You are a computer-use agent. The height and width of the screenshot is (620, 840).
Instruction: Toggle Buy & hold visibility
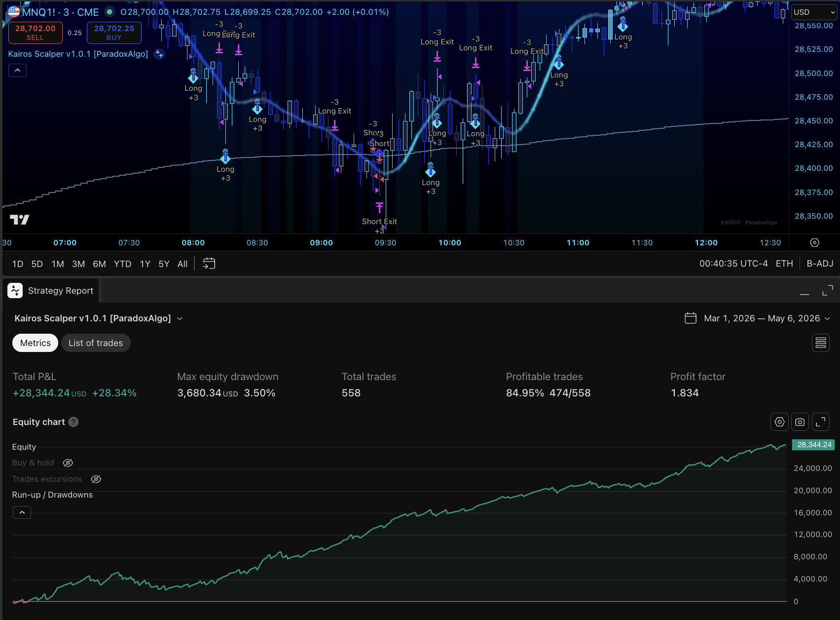68,463
